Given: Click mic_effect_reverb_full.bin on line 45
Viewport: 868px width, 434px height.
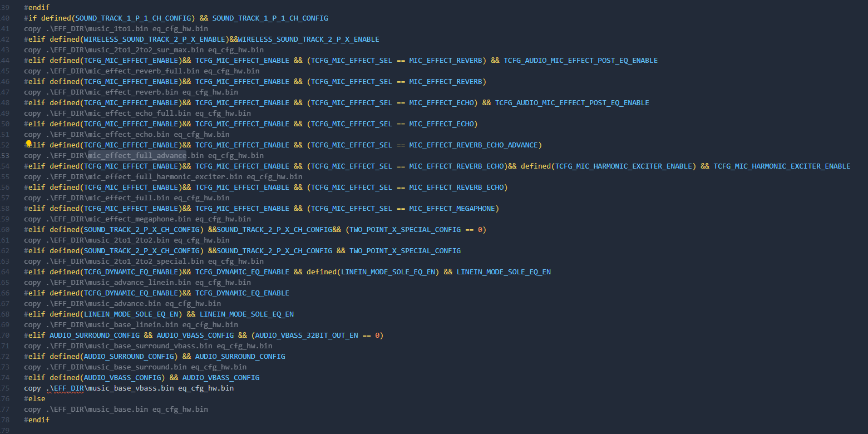Looking at the screenshot, I should tap(144, 71).
